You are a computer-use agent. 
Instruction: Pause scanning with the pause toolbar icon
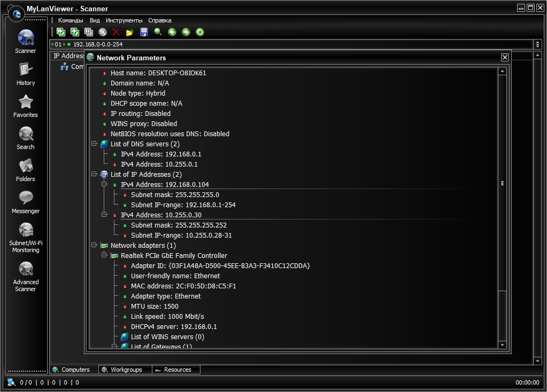point(89,32)
